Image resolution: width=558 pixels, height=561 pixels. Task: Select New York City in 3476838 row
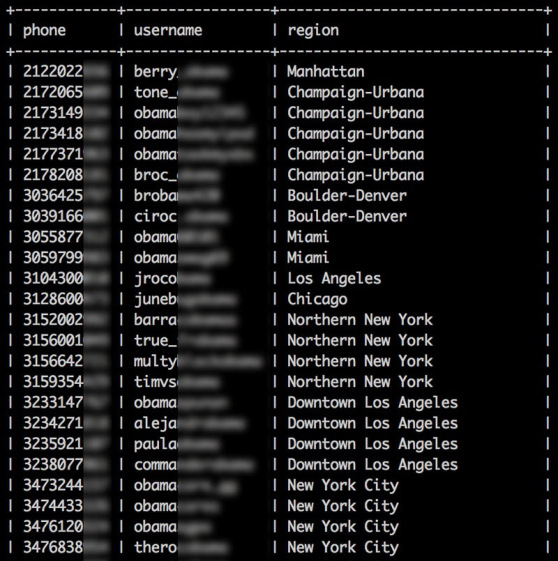pyautogui.click(x=343, y=547)
